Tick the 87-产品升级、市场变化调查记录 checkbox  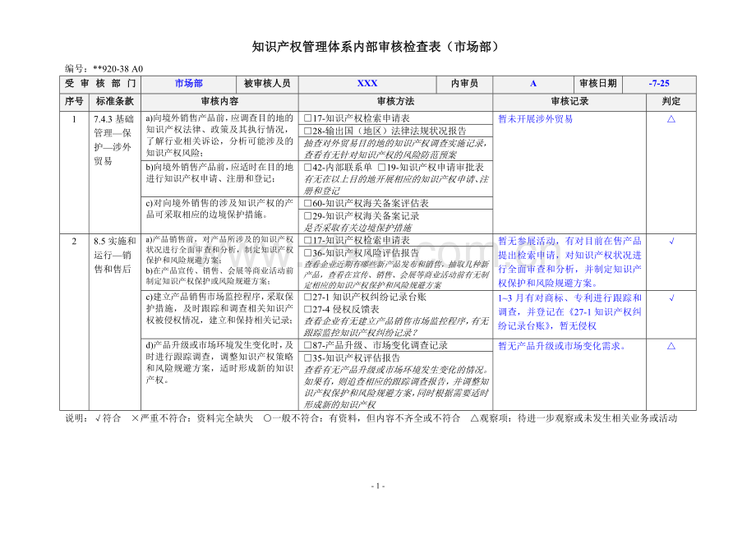coord(307,345)
